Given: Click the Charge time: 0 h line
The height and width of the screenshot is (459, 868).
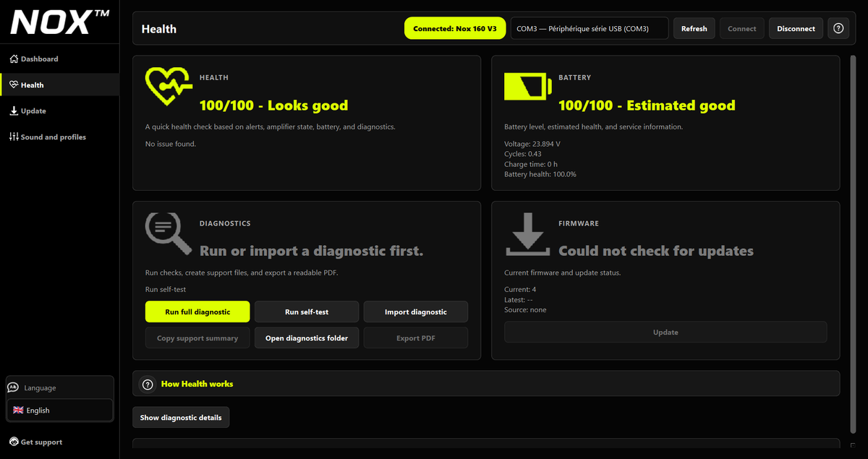Looking at the screenshot, I should coord(531,164).
